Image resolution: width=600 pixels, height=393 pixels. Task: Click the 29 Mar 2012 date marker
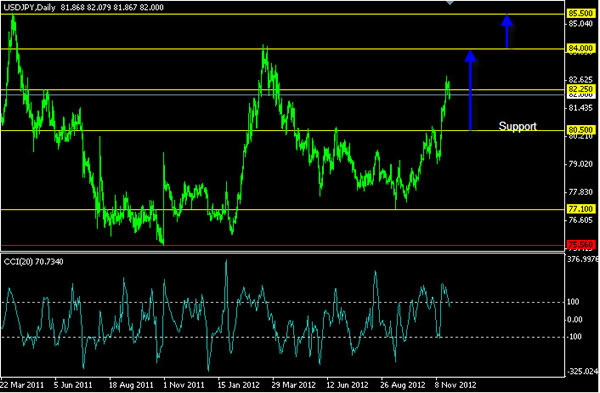(x=294, y=384)
